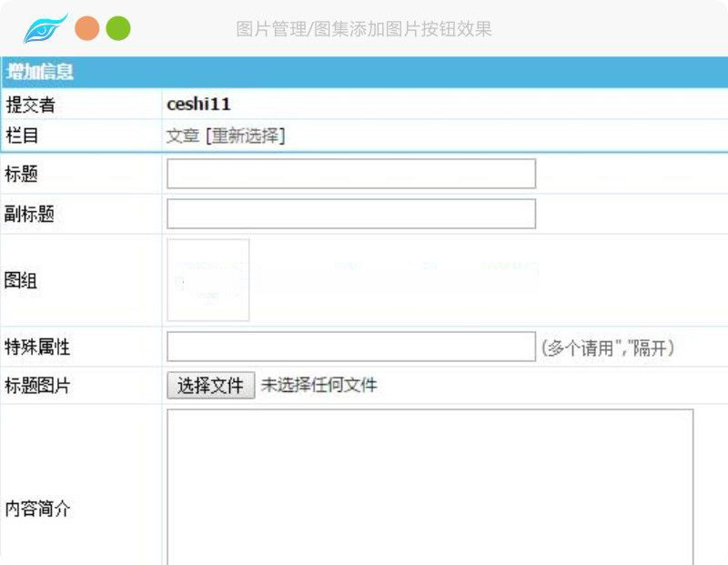The image size is (728, 565).
Task: Focus the 标题 text input
Action: pyautogui.click(x=350, y=174)
